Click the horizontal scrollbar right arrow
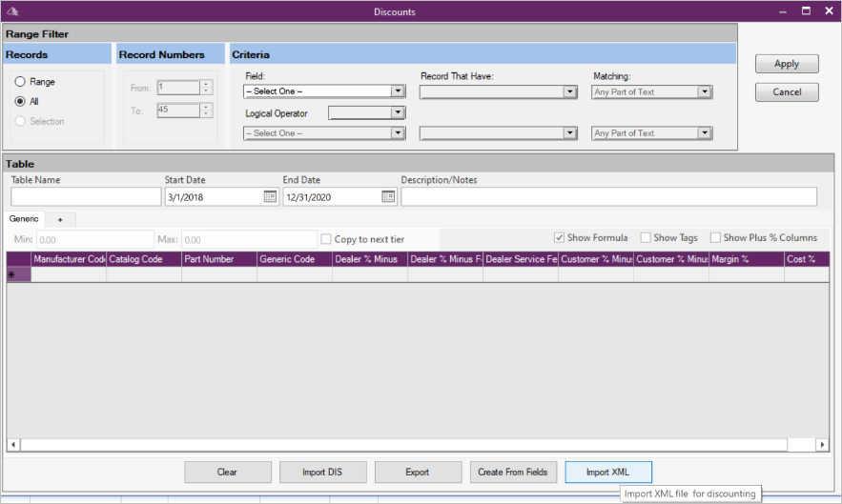The image size is (842, 504). [822, 444]
